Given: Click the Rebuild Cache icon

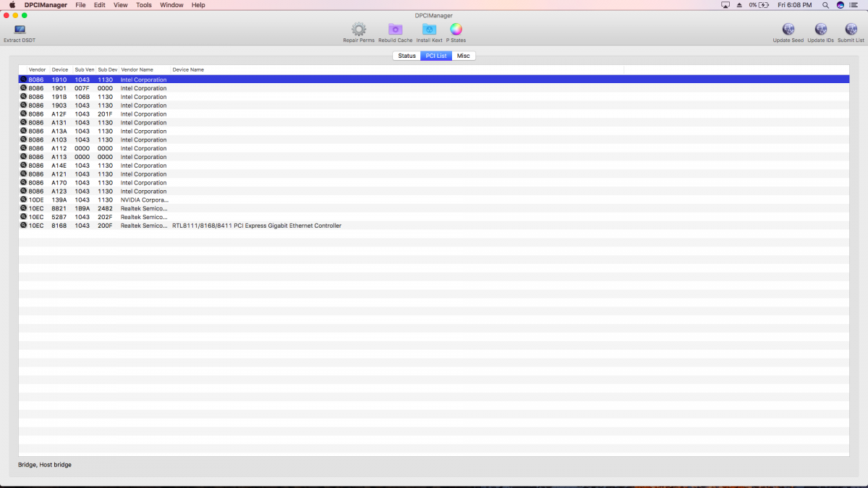Looking at the screenshot, I should coord(395,30).
